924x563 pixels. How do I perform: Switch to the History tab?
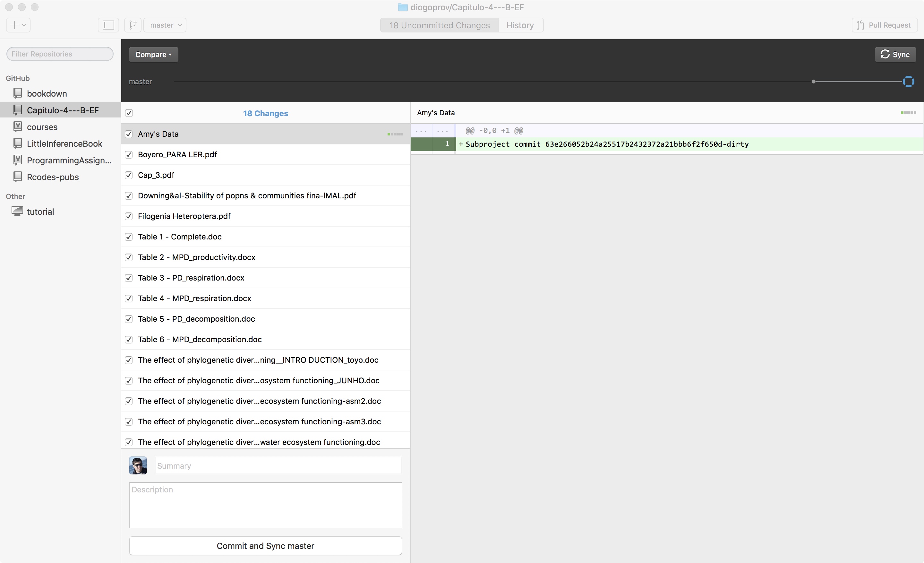(x=520, y=25)
